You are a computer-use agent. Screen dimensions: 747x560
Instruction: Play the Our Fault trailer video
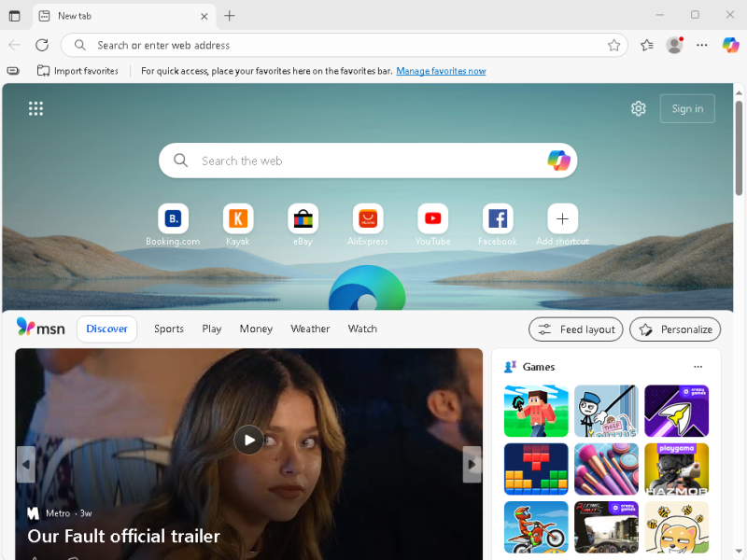tap(248, 440)
